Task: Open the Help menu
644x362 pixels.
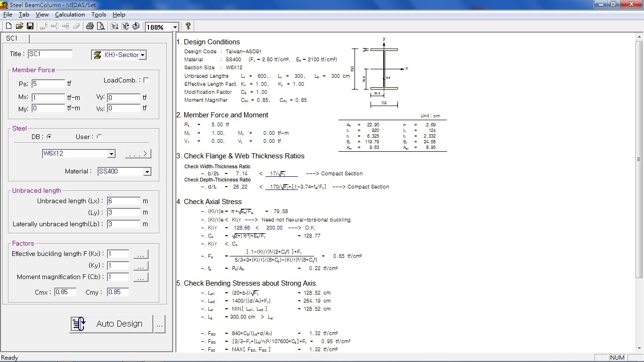Action: click(x=119, y=15)
